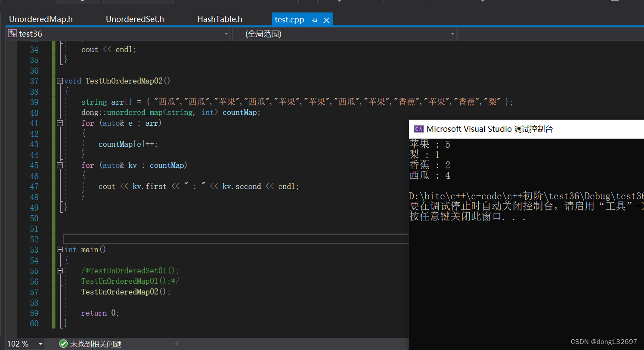Click the 苹果 : 5 console output line
Screen dimensions: 644x350
[430, 144]
